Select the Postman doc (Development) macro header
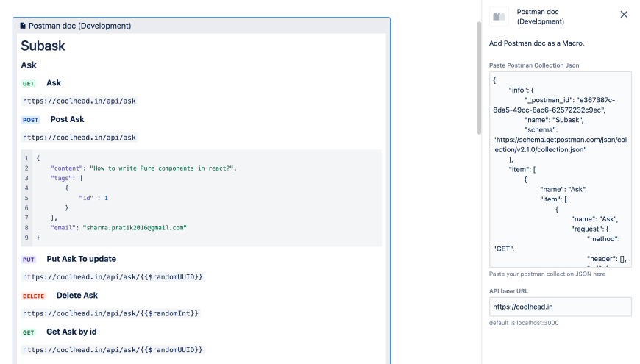Screen dimensions: 640x364 (x=79, y=26)
